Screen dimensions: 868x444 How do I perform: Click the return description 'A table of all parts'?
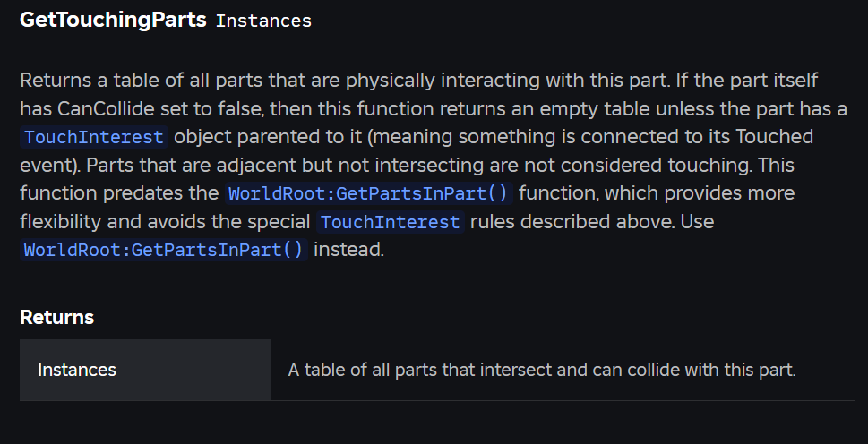point(542,370)
